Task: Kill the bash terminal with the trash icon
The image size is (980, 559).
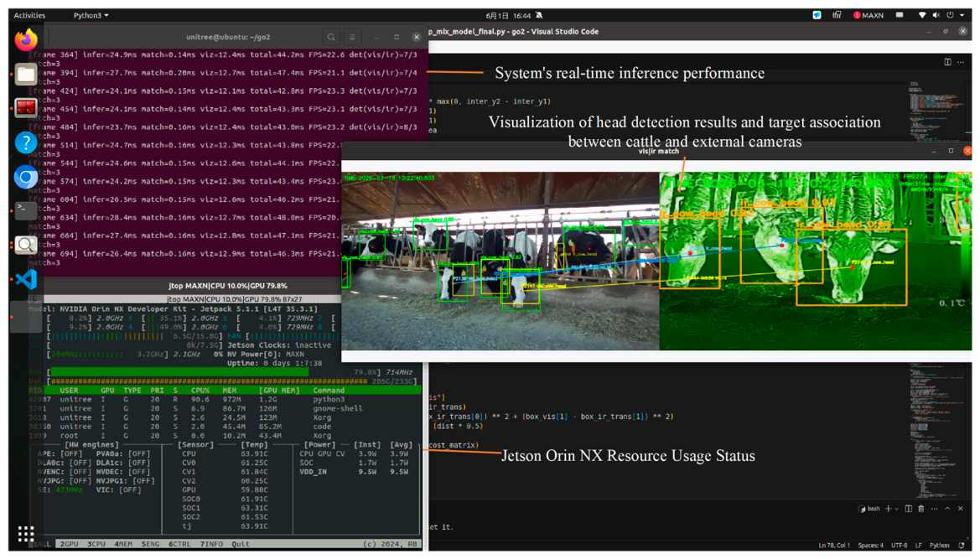Action: pos(920,509)
